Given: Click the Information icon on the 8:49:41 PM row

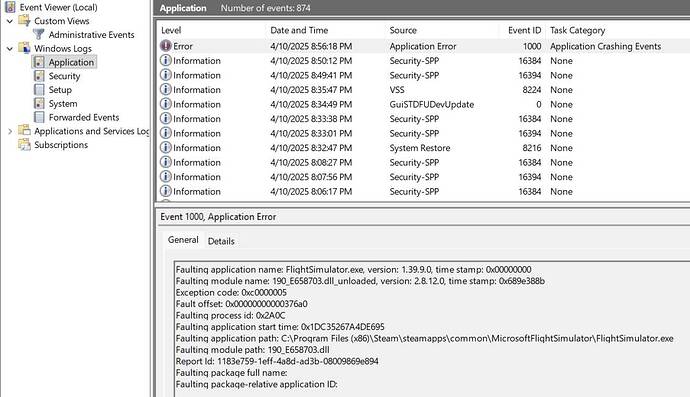Looking at the screenshot, I should 165,75.
